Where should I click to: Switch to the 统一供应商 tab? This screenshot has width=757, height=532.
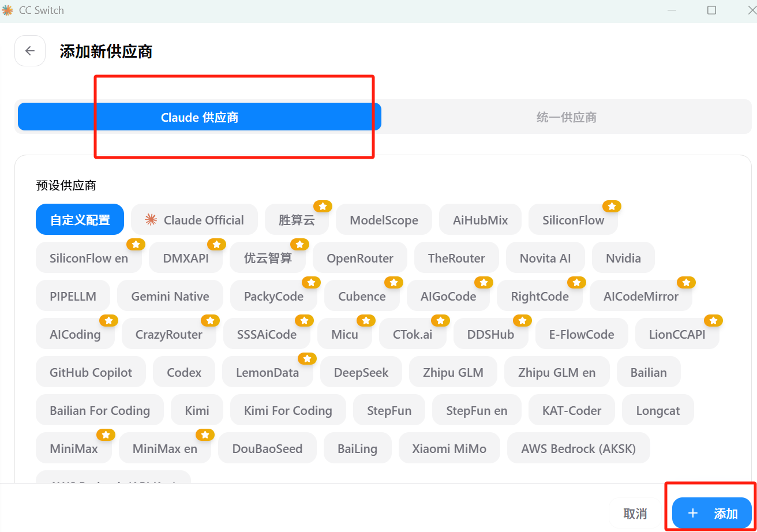pyautogui.click(x=566, y=117)
